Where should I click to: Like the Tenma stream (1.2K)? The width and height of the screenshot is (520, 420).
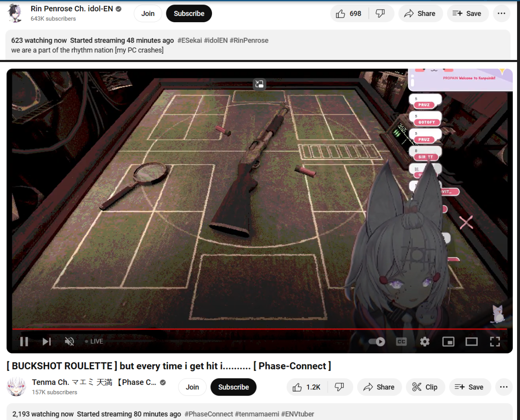coord(307,387)
